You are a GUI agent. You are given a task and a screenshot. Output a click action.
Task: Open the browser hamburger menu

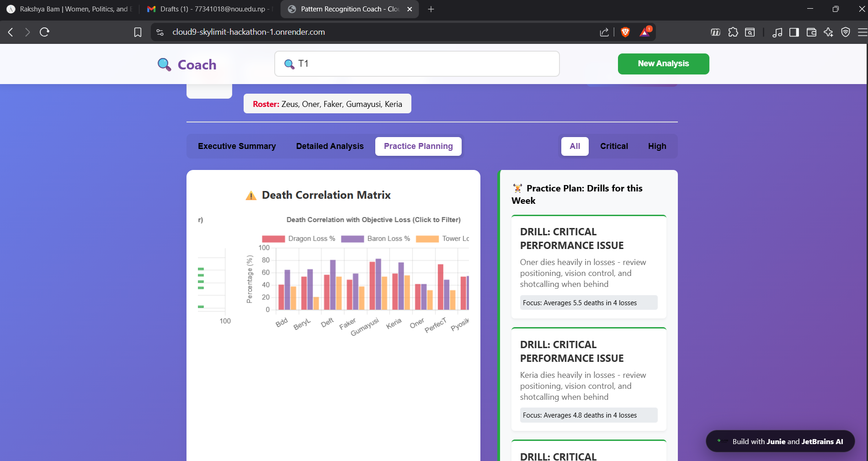[x=863, y=32]
